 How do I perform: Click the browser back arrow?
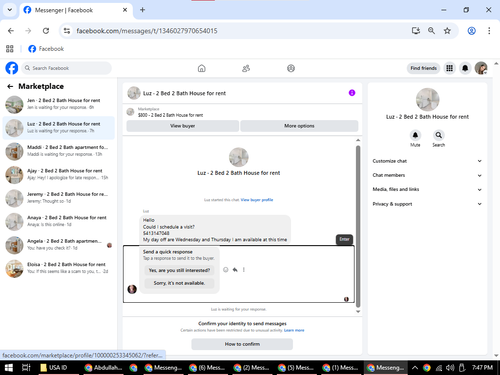tap(11, 31)
